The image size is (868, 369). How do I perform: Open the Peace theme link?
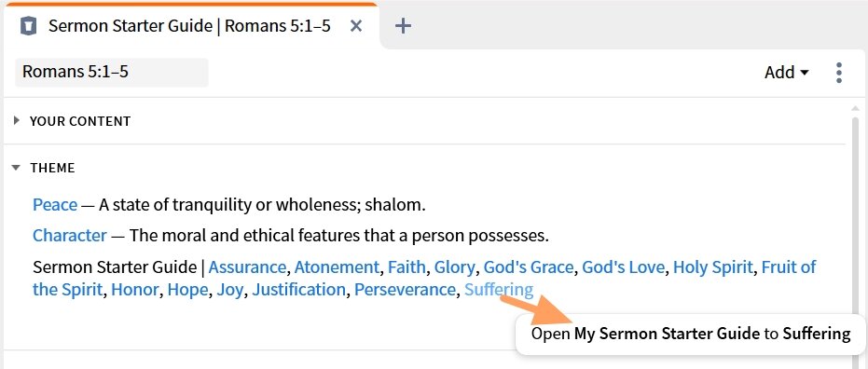click(x=55, y=205)
